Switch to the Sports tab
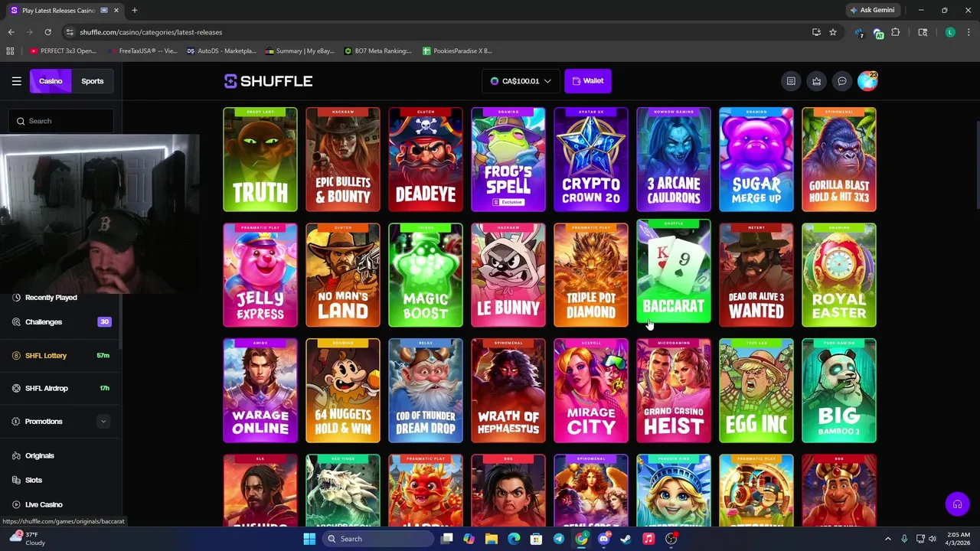 click(93, 81)
